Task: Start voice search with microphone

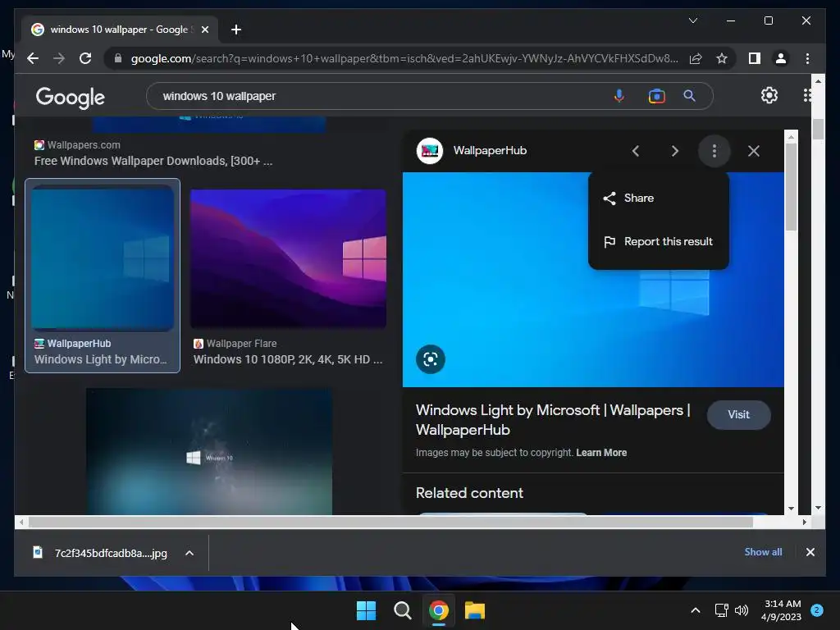Action: tap(619, 96)
